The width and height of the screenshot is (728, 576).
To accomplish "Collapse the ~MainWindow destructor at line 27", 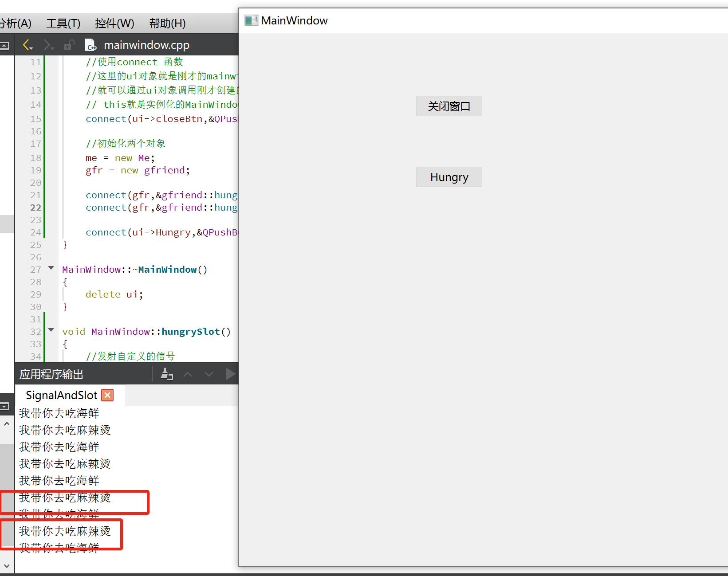I will point(51,268).
